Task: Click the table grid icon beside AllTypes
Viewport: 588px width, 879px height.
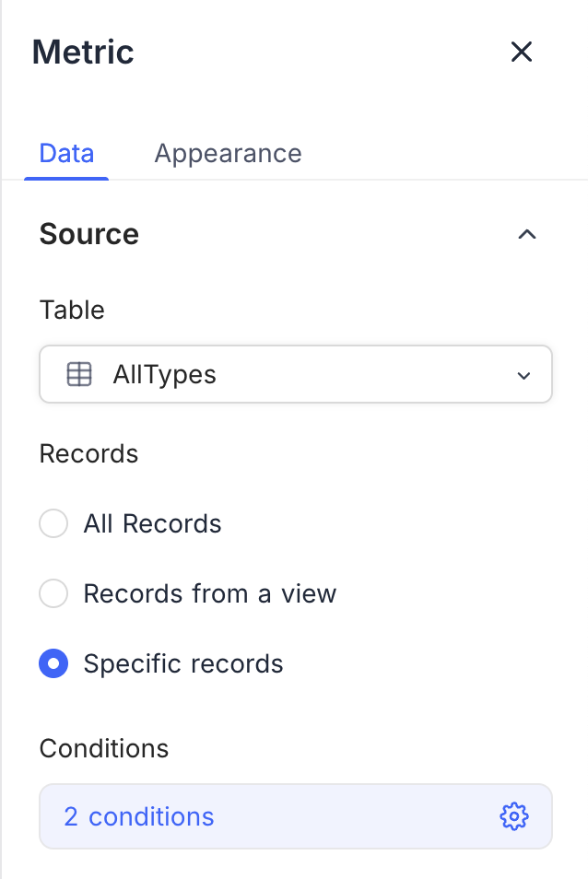Action: coord(80,374)
